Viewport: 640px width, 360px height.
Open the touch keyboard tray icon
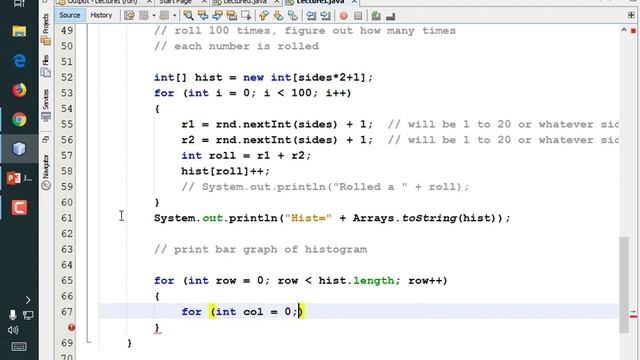[19, 347]
